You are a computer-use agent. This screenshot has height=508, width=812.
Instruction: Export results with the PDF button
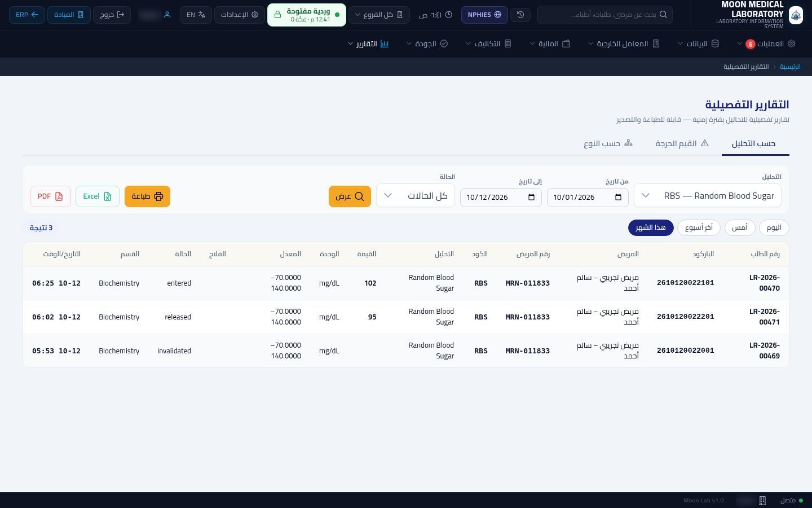(x=51, y=196)
